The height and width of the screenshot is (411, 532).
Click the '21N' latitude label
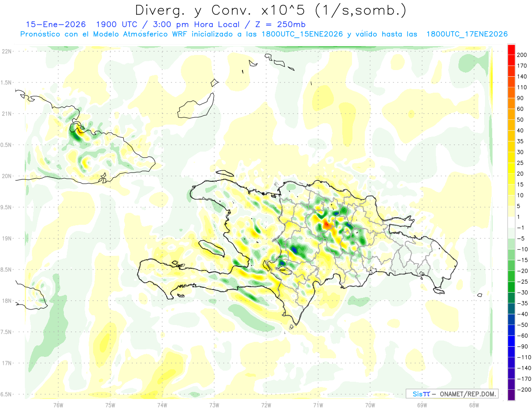(x=6, y=114)
